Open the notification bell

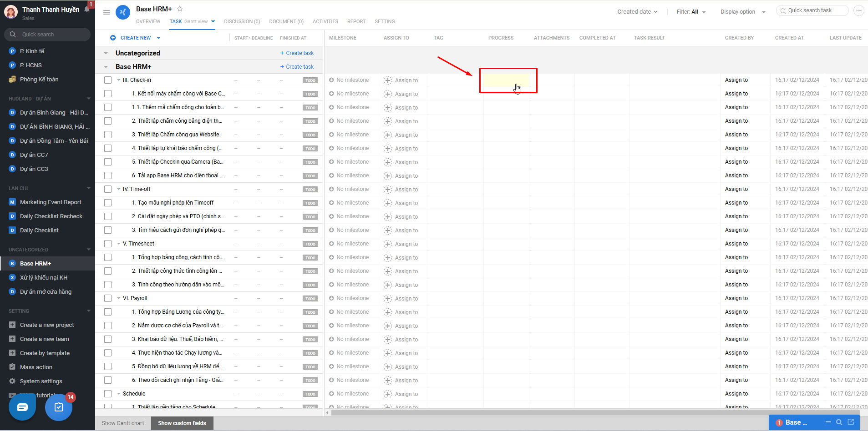(87, 9)
